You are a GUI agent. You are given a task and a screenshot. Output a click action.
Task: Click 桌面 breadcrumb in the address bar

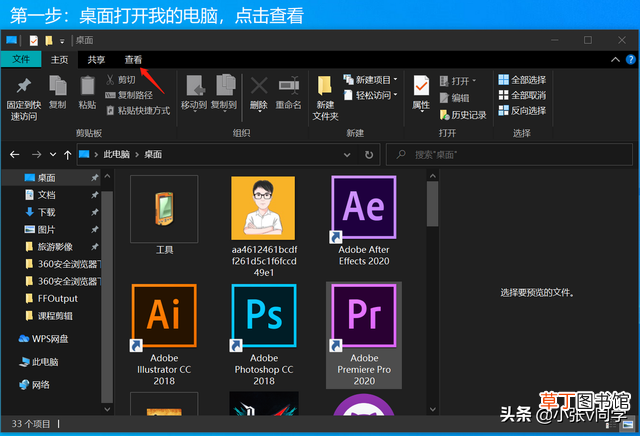pos(153,154)
